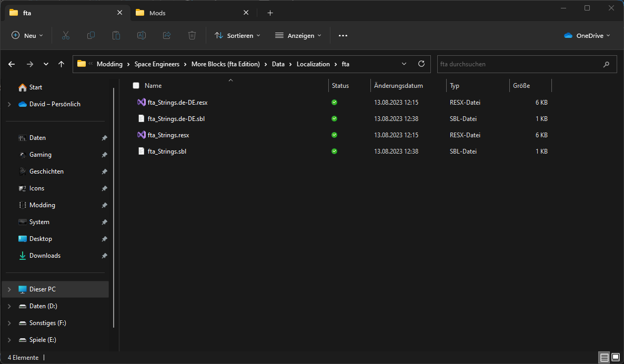Click the Neu new item button
624x364 pixels.
(x=27, y=35)
